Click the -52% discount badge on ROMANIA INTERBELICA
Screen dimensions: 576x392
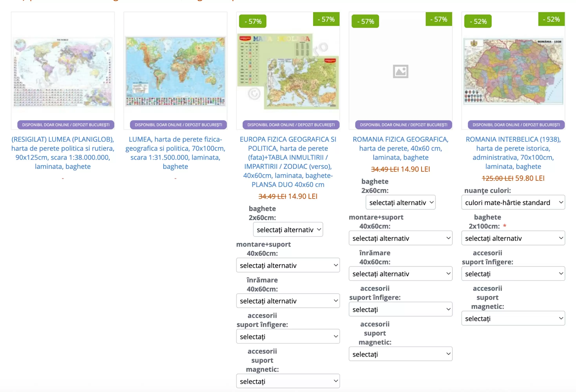pos(478,21)
